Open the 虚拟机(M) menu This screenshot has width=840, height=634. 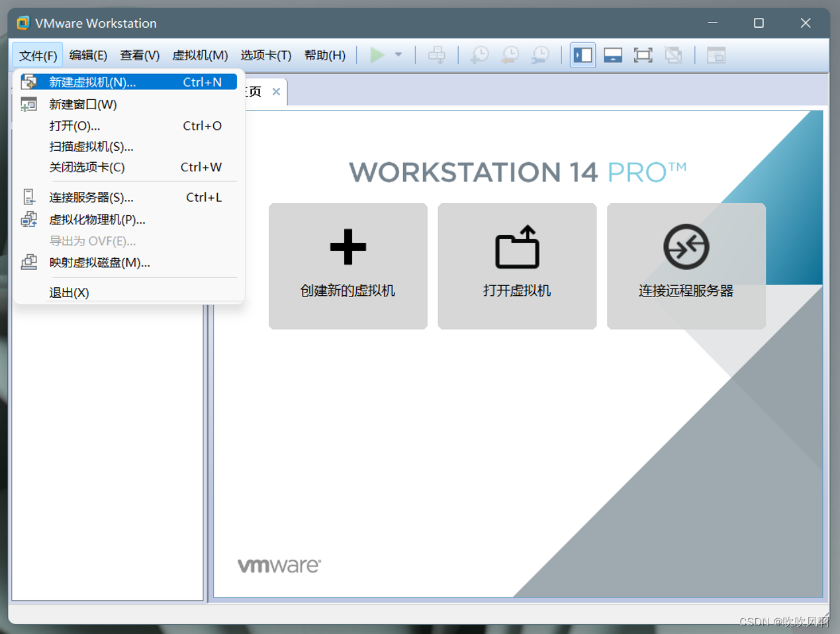click(x=200, y=56)
